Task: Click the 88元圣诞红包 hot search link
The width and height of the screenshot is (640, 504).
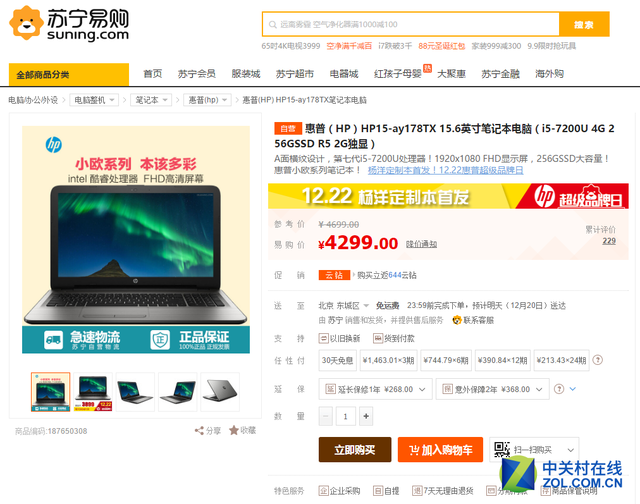Action: click(442, 46)
